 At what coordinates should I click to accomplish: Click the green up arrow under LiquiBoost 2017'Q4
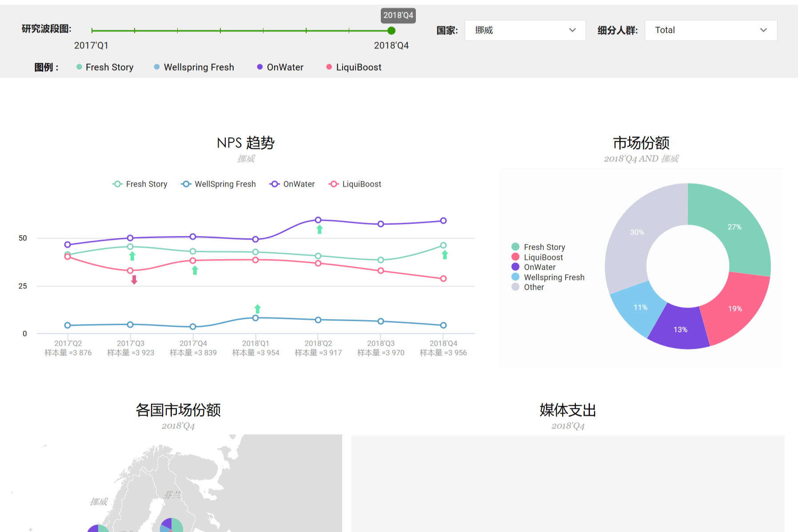195,270
